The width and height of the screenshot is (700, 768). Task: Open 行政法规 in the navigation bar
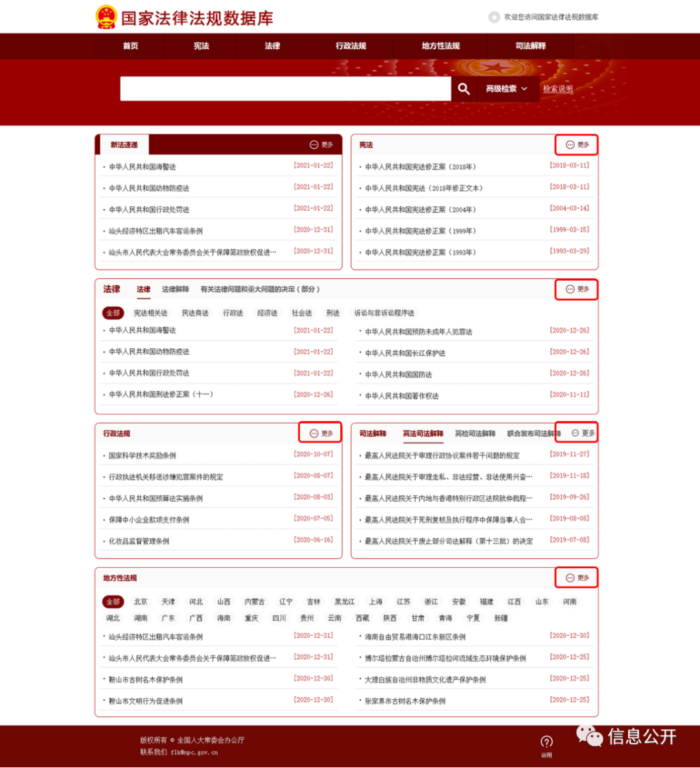[351, 46]
